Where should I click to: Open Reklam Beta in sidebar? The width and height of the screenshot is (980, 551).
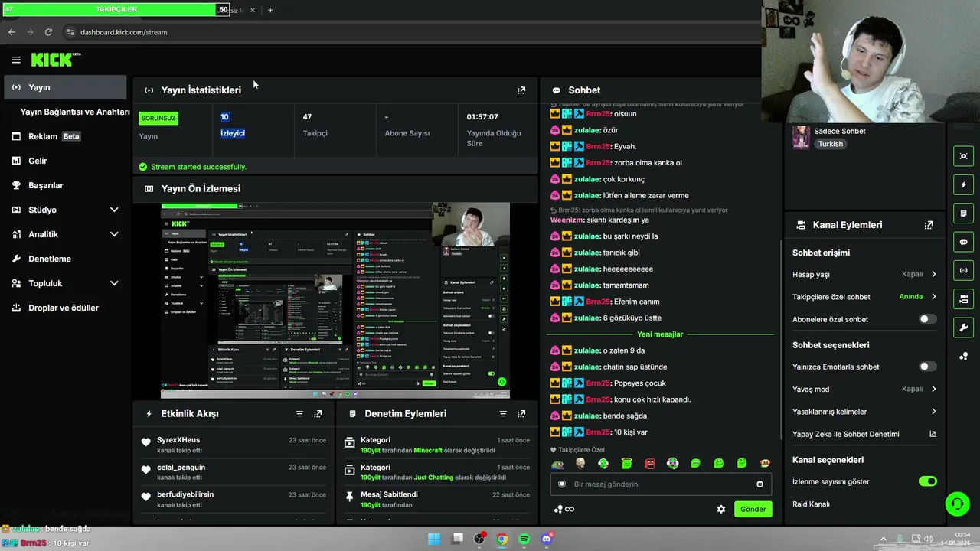point(65,136)
